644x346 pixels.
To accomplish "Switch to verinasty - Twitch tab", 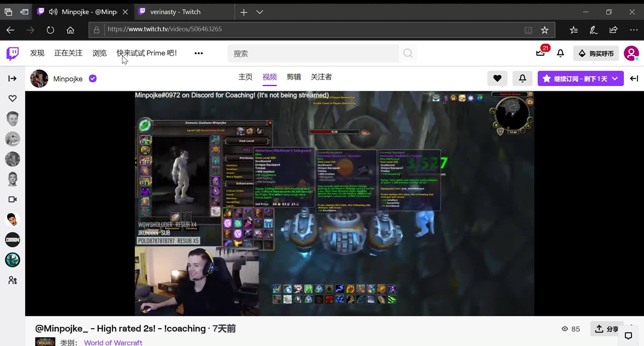I will [184, 12].
